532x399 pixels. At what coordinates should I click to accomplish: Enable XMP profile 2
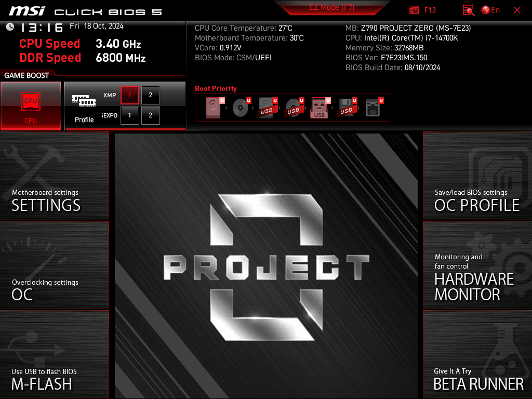151,95
